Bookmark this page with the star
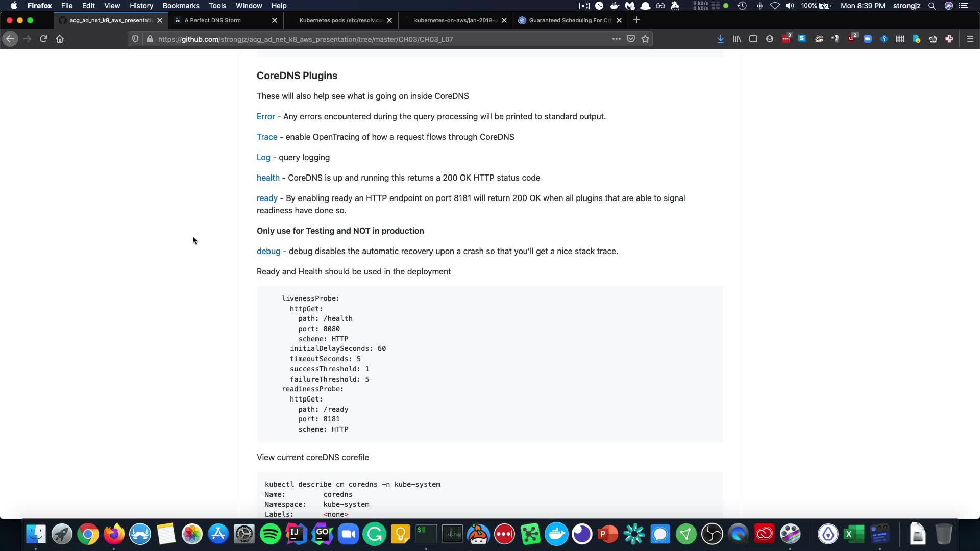This screenshot has height=551, width=980. (x=645, y=39)
